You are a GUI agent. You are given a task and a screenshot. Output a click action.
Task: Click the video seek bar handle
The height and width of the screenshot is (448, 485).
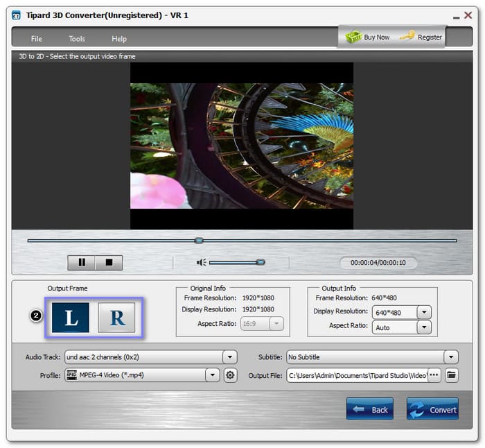[x=199, y=241]
